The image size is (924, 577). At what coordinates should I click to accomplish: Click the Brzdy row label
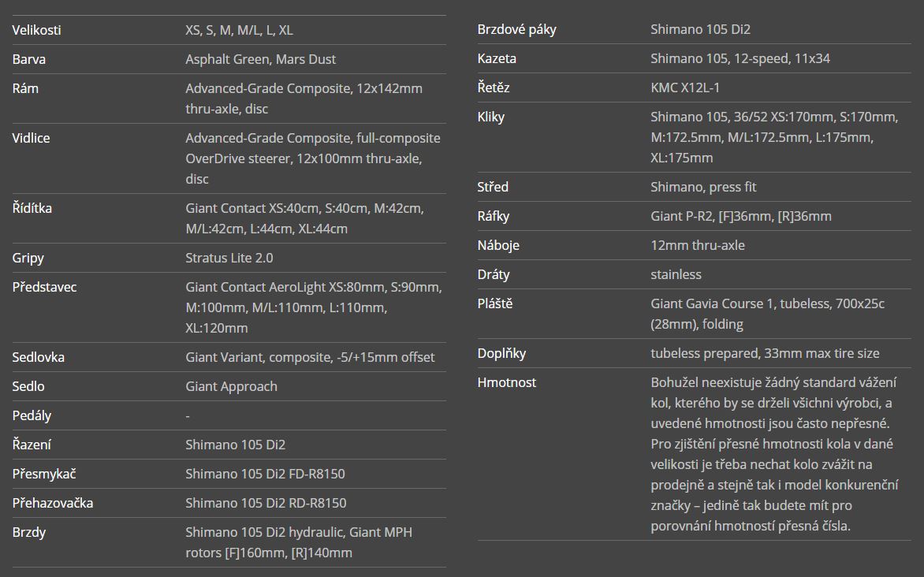29,533
